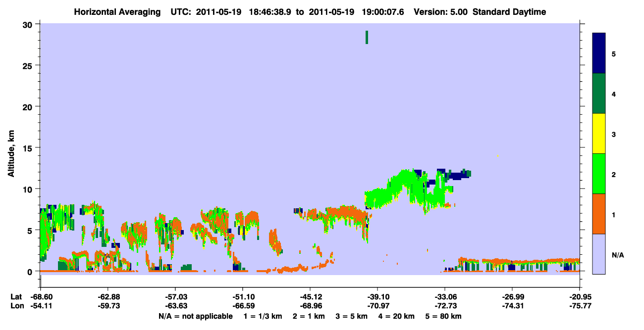Click the 'Lat' row label
Viewport: 644px width, 330px height.
(x=16, y=297)
